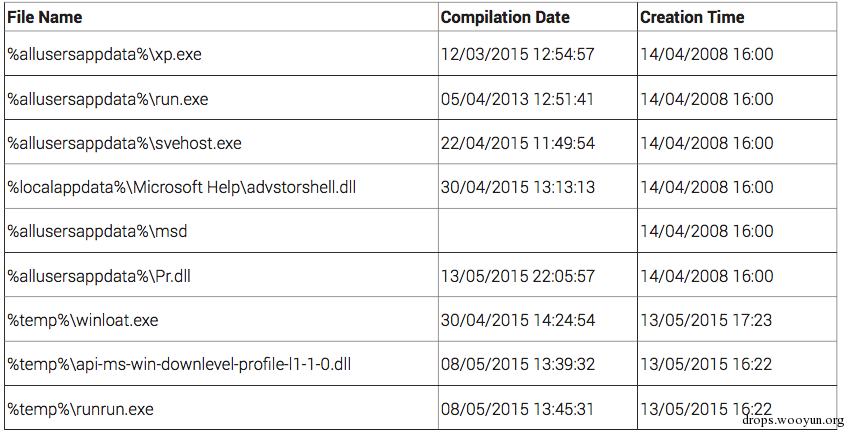This screenshot has width=848, height=432.
Task: Click the empty compilation date cell for msd
Action: coord(538,231)
